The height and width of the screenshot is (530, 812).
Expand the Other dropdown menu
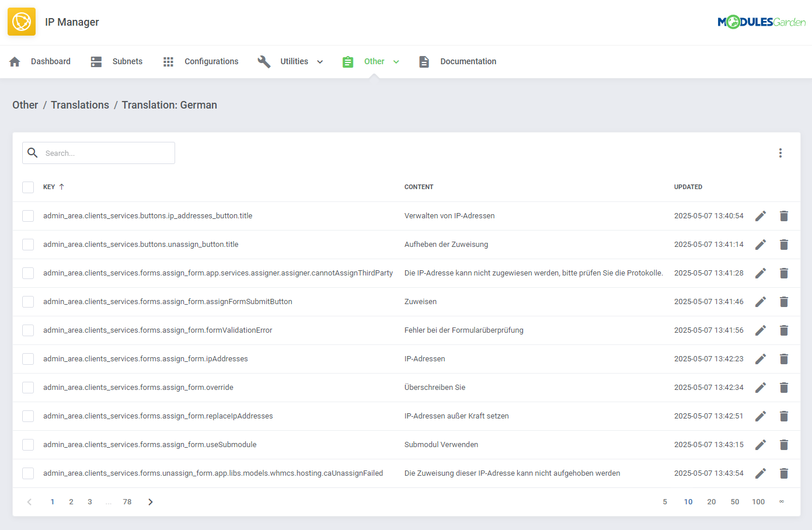(396, 61)
